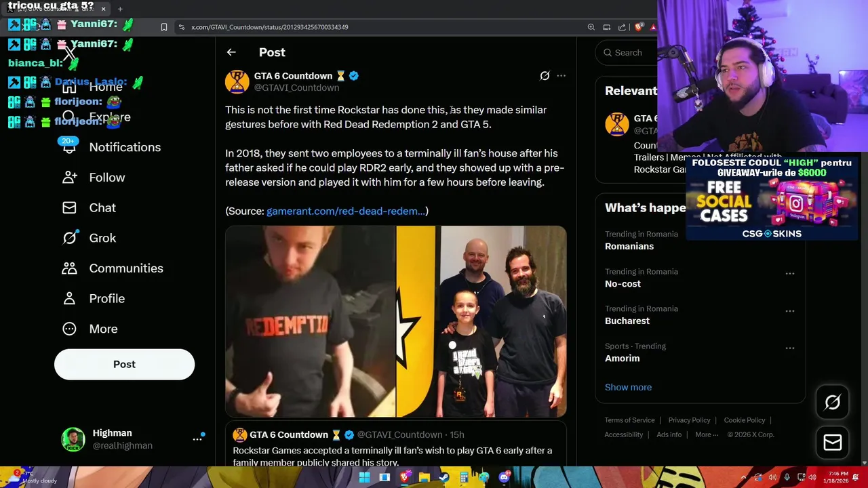868x488 pixels.
Task: Expand the footer More options
Action: tap(706, 435)
